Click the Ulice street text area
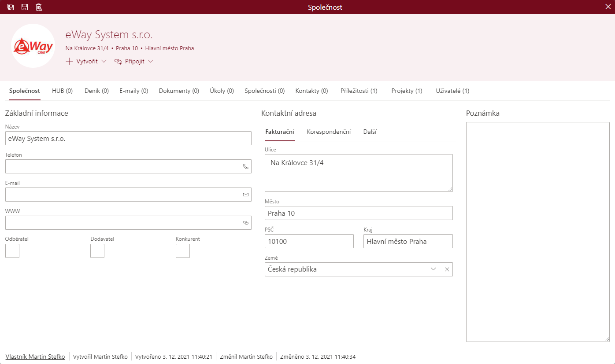This screenshot has height=364, width=615. [x=359, y=173]
